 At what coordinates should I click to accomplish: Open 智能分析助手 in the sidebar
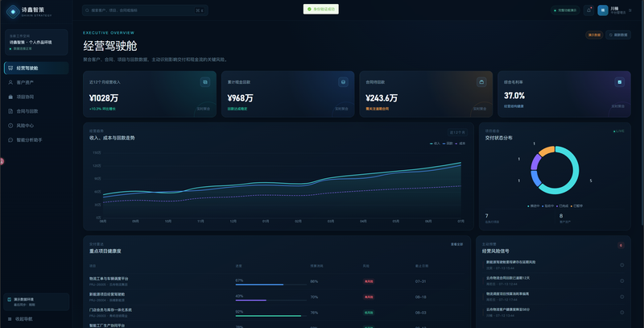tap(36, 140)
